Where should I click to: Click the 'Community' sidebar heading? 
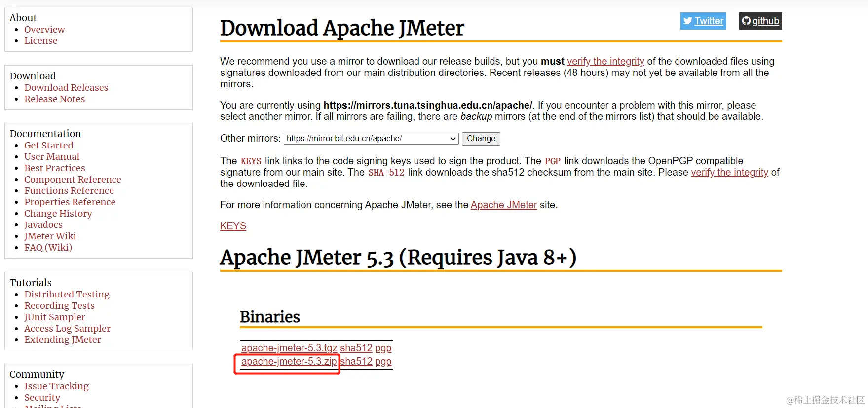point(37,374)
